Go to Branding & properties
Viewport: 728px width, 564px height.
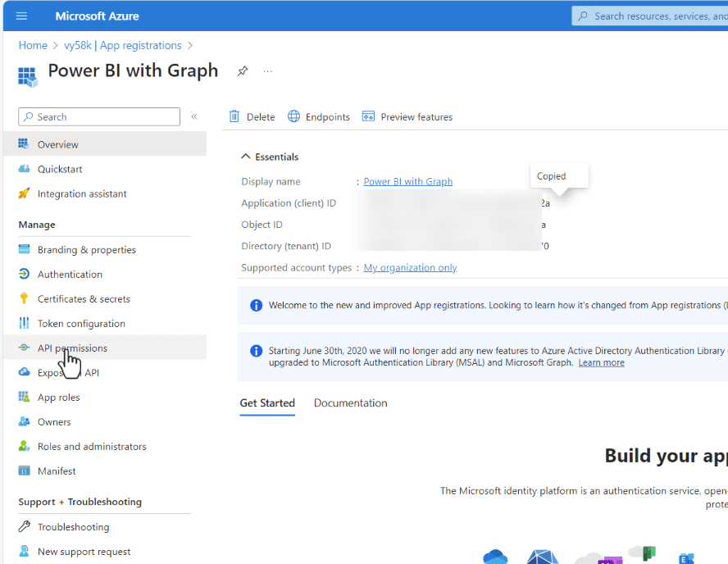tap(104, 249)
